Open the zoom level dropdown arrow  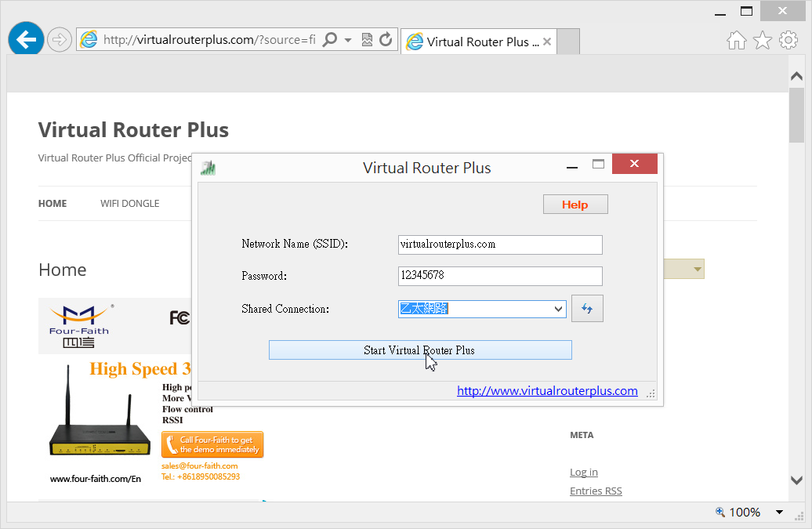(x=779, y=513)
